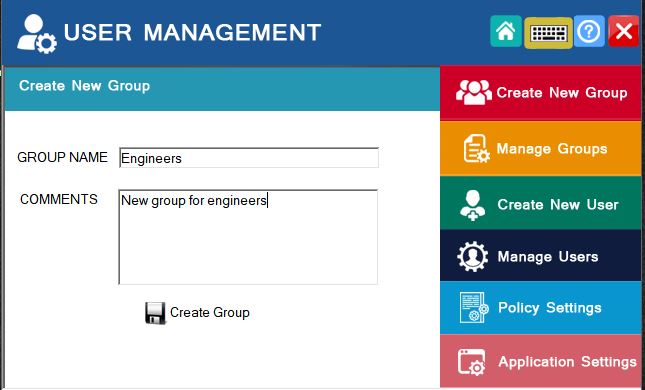Select Create New Group sidebar label
This screenshot has height=390, width=645.
(562, 93)
